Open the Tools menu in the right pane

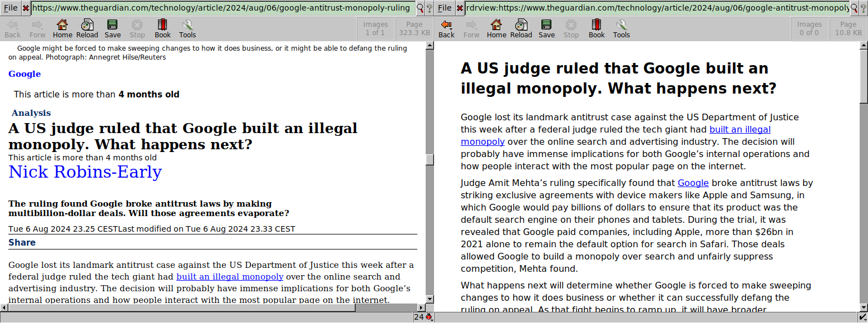tap(622, 29)
